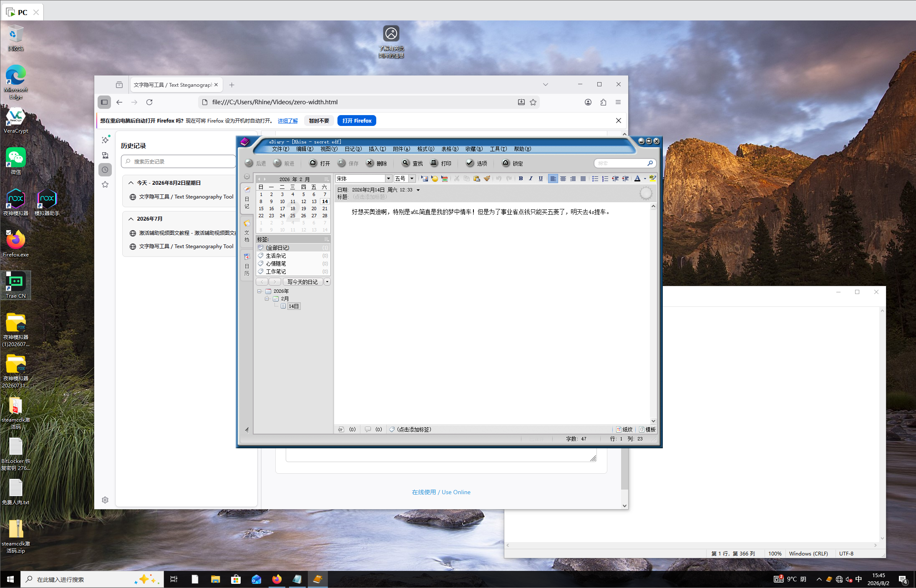Click the 选项 options button
Viewport: 916px width, 588px height.
pyautogui.click(x=476, y=163)
